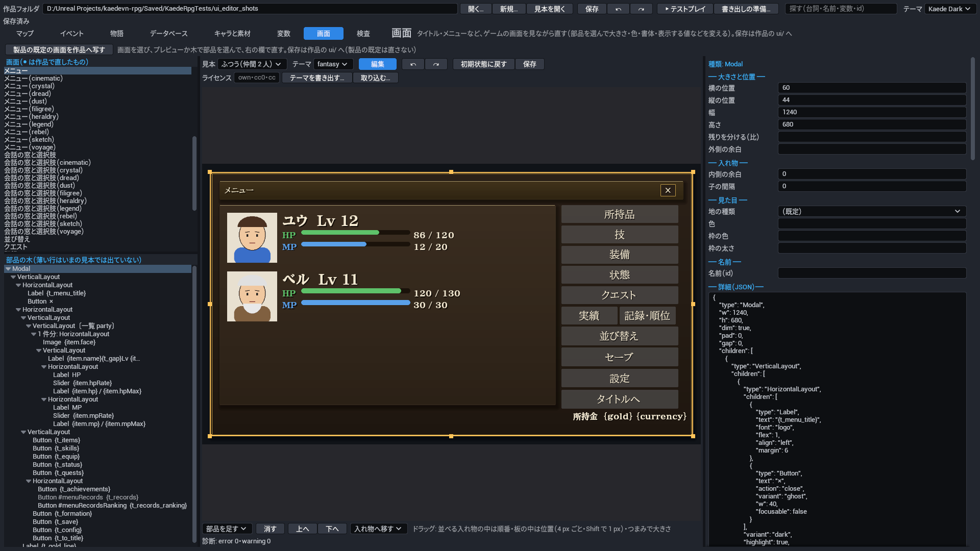Start test play with the ▸テストプレイ button
This screenshot has width=980, height=551.
(685, 9)
